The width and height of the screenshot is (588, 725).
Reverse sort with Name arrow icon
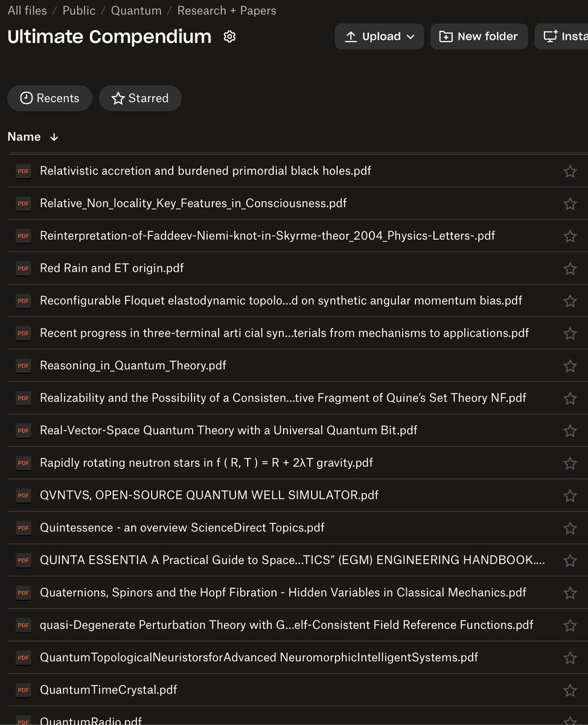click(x=54, y=137)
